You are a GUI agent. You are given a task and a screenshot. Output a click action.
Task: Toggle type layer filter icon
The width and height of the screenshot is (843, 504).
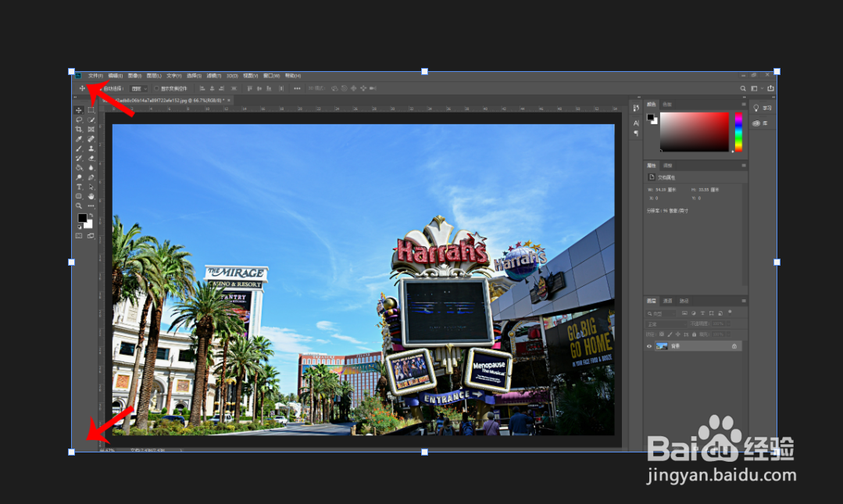(702, 313)
